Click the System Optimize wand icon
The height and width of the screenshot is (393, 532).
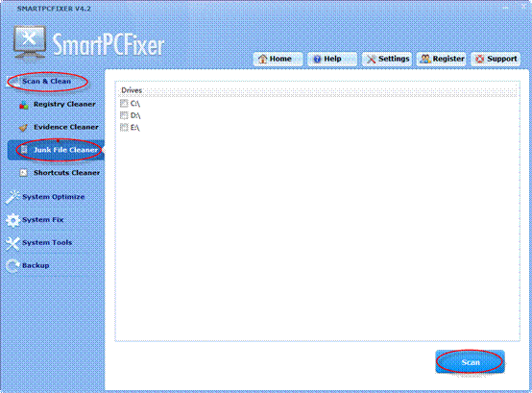click(12, 197)
